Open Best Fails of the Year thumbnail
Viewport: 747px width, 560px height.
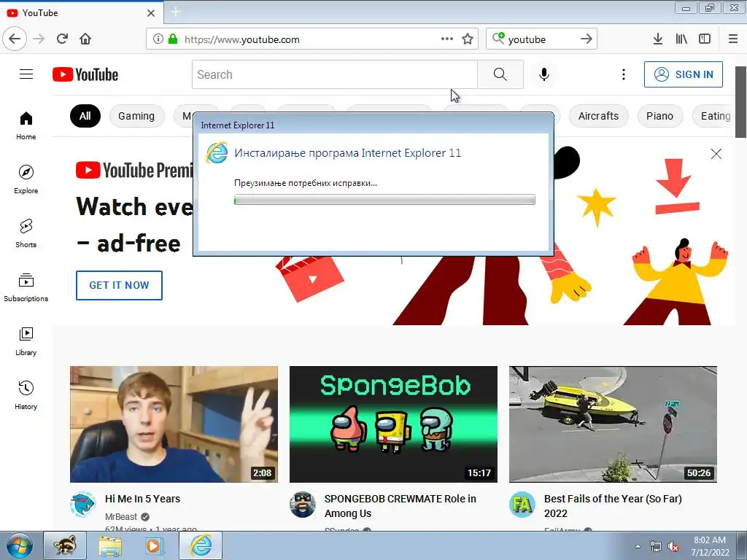click(613, 424)
